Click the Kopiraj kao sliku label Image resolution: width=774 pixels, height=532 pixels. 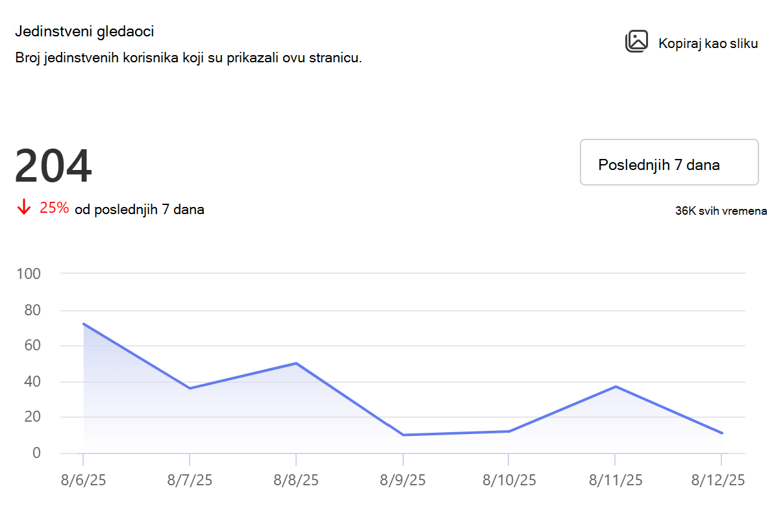[x=708, y=44]
